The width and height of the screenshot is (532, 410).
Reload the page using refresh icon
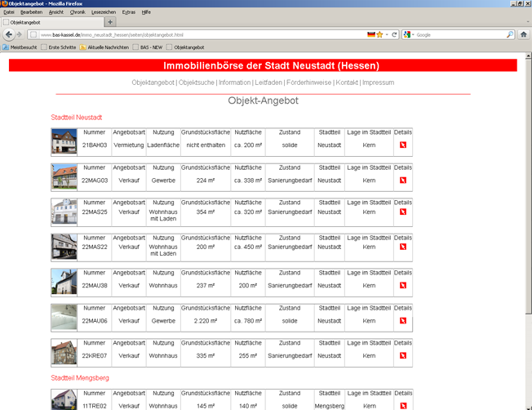(x=395, y=35)
